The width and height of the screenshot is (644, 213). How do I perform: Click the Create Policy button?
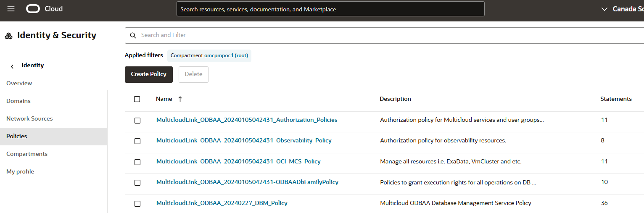tap(148, 74)
